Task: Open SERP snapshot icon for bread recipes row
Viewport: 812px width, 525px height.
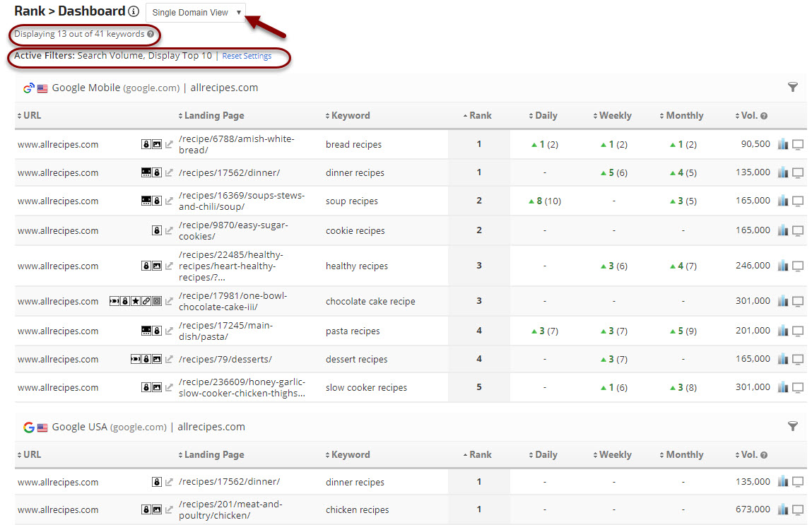Action: coord(798,144)
